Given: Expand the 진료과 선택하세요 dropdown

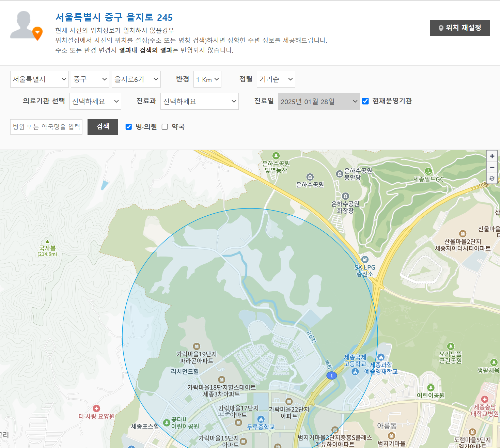Looking at the screenshot, I should [x=199, y=101].
